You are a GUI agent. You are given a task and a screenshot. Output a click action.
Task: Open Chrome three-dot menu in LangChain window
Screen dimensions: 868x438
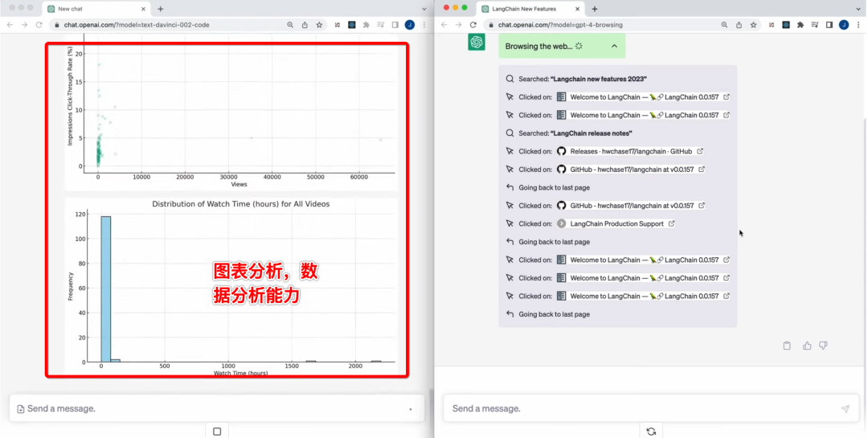858,25
